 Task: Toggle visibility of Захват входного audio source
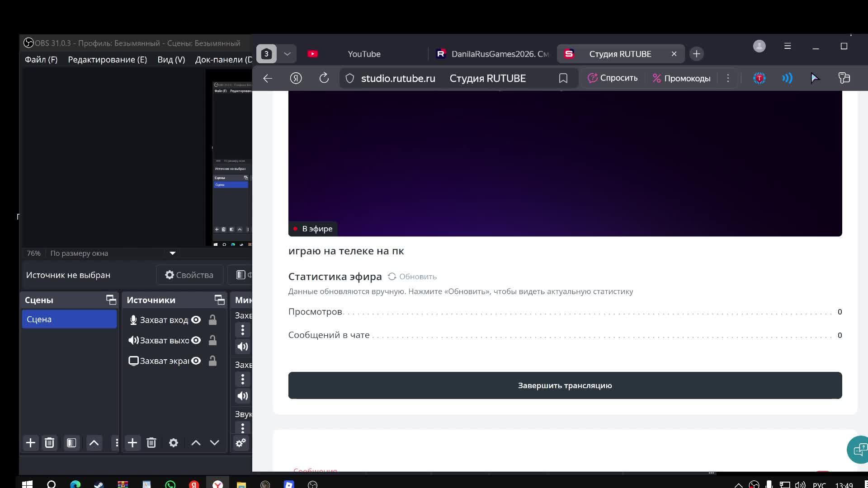[196, 320]
